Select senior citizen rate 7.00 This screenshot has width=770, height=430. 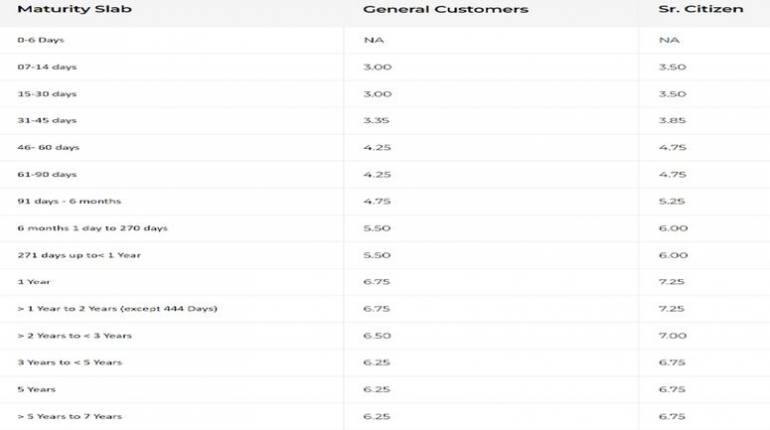point(672,336)
